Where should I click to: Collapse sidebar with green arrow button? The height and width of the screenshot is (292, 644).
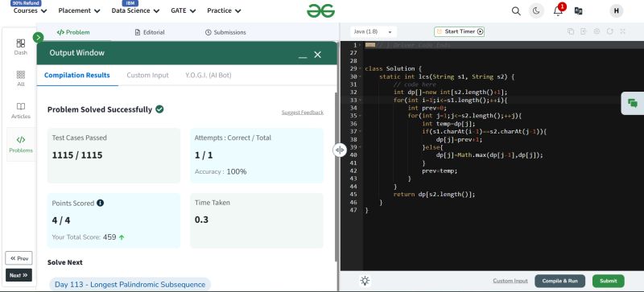pyautogui.click(x=38, y=38)
